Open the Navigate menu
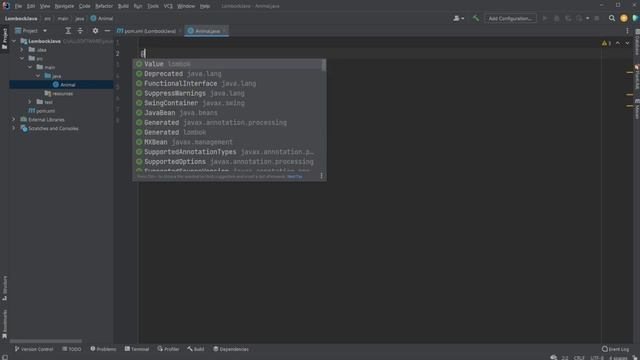The width and height of the screenshot is (640, 360). click(64, 6)
